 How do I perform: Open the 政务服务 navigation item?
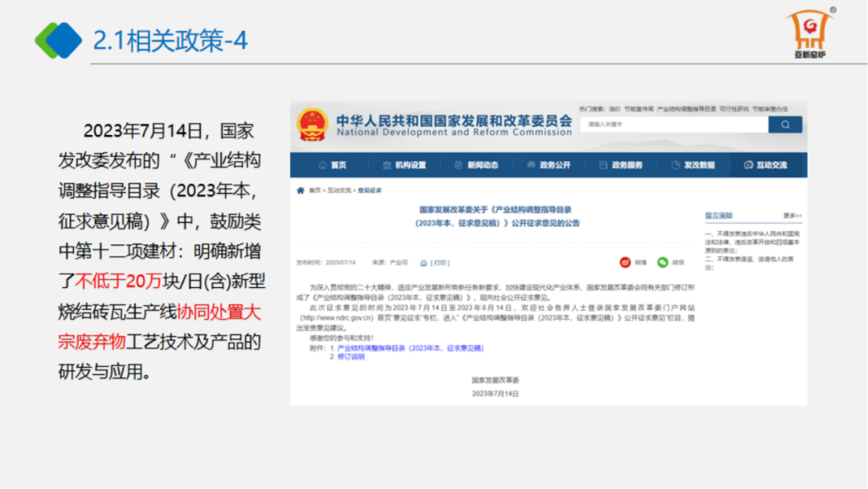pos(620,165)
